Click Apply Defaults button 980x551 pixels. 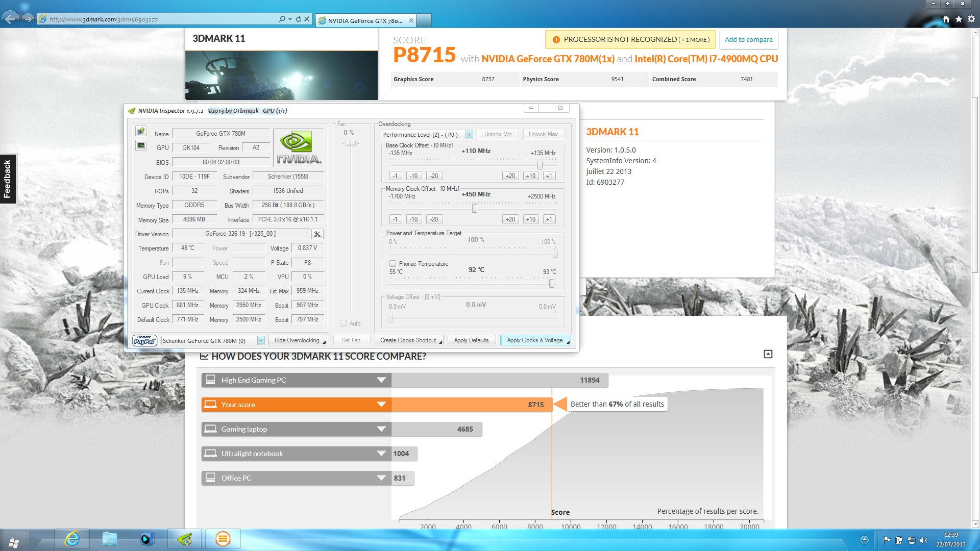click(x=471, y=340)
